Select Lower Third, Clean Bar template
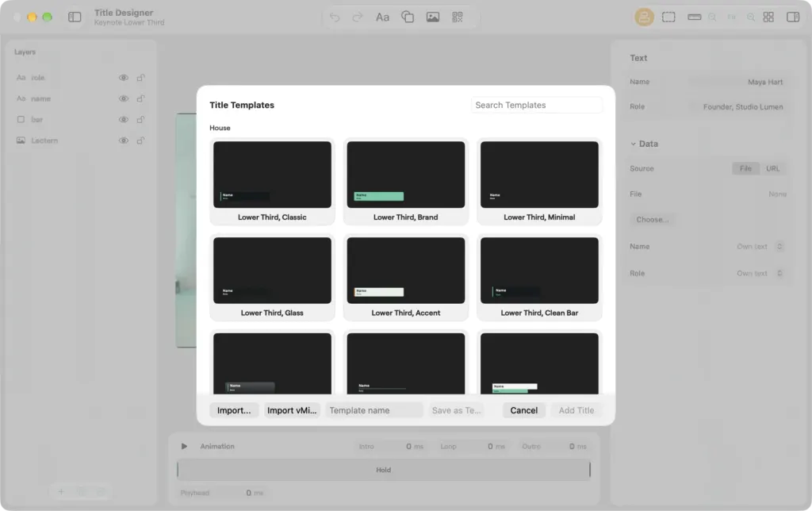 pyautogui.click(x=539, y=277)
